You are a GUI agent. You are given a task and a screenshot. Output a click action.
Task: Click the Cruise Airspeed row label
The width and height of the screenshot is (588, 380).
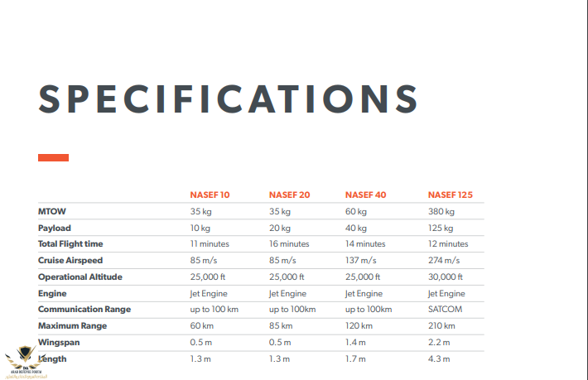point(70,261)
